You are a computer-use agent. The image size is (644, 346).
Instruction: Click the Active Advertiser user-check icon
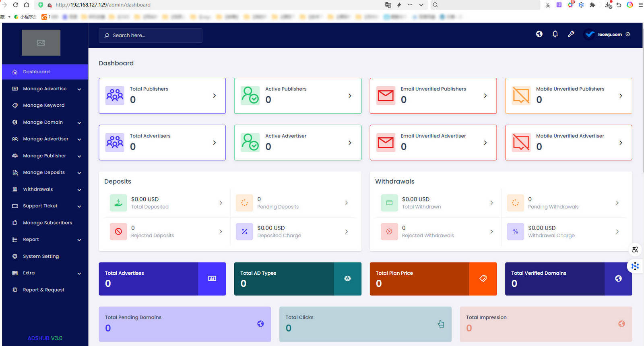pyautogui.click(x=250, y=143)
